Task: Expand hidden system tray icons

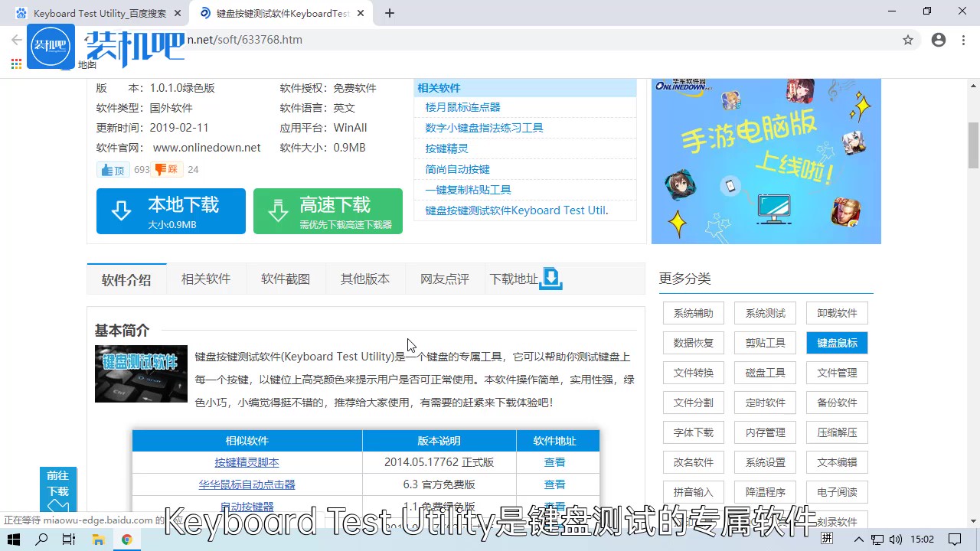Action: click(x=859, y=540)
